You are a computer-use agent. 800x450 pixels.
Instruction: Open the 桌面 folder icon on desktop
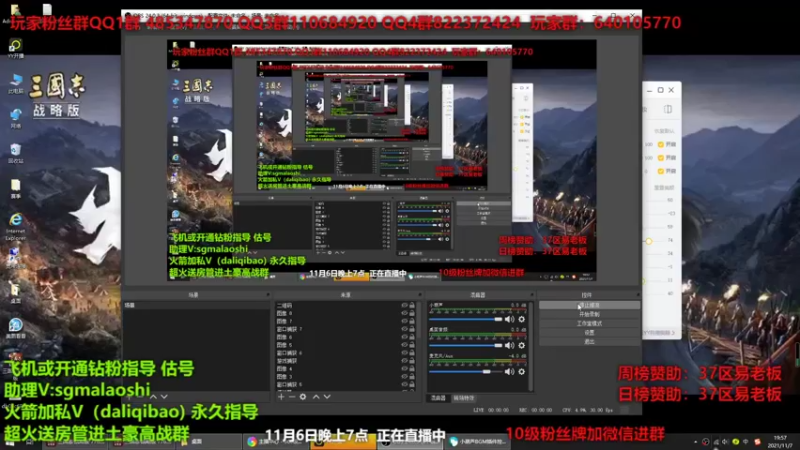15,292
